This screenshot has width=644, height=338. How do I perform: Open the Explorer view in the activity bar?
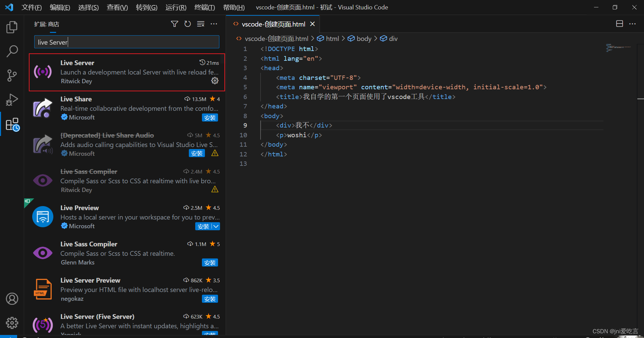tap(12, 27)
